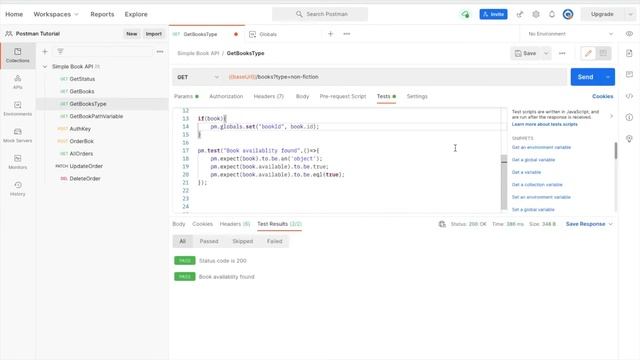This screenshot has height=360, width=640.
Task: Open the Collections sidebar panel
Action: pos(18,56)
